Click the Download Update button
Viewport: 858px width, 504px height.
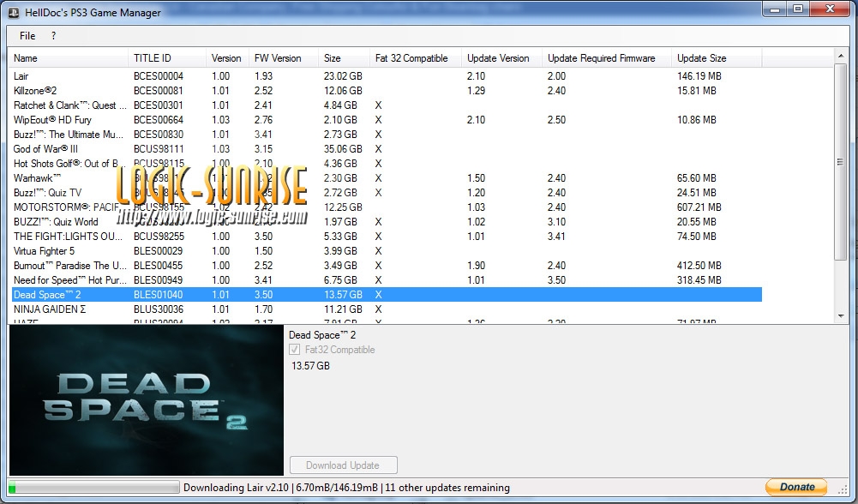[x=343, y=465]
